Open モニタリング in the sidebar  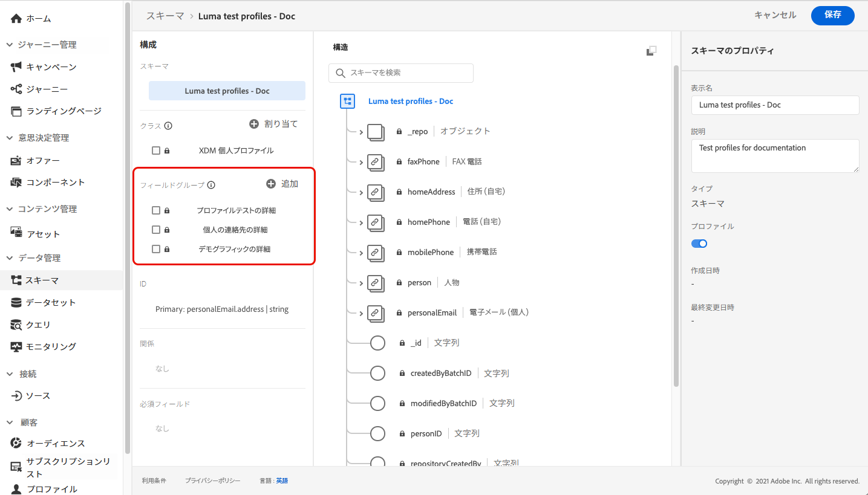click(51, 347)
